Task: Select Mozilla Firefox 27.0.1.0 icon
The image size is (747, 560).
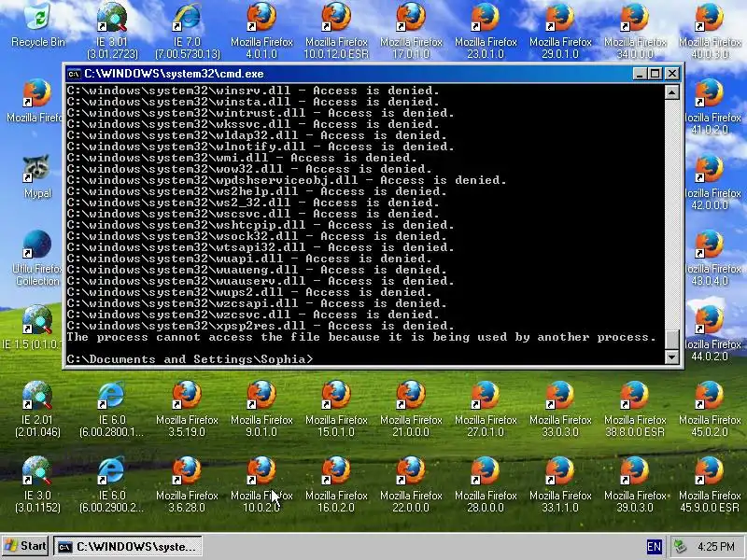Action: [x=486, y=409]
